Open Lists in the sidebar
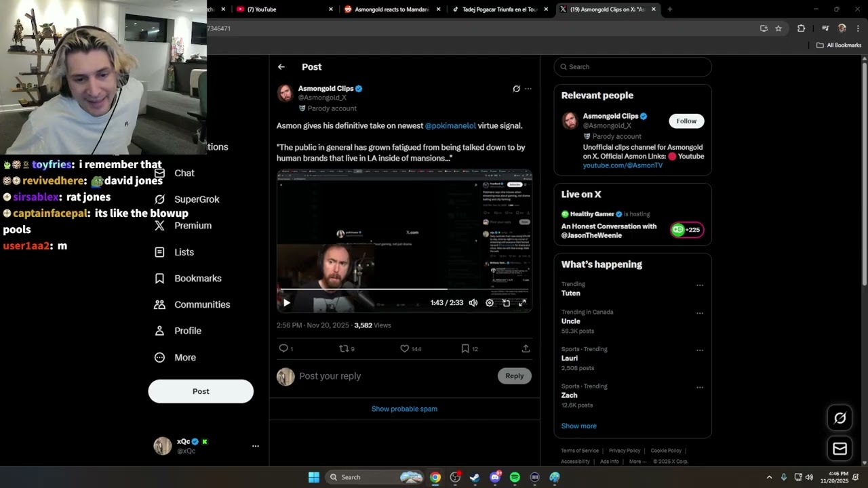This screenshot has width=868, height=488. coord(174,252)
